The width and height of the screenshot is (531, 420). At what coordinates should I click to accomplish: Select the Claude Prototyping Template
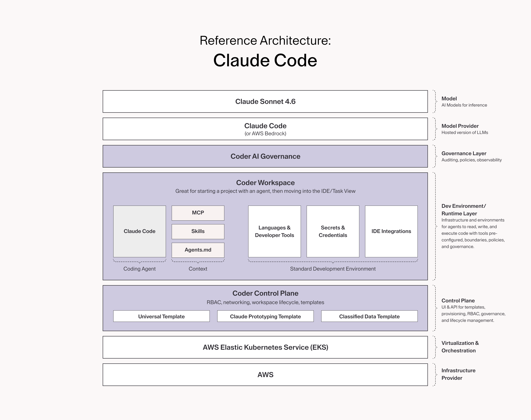(265, 316)
